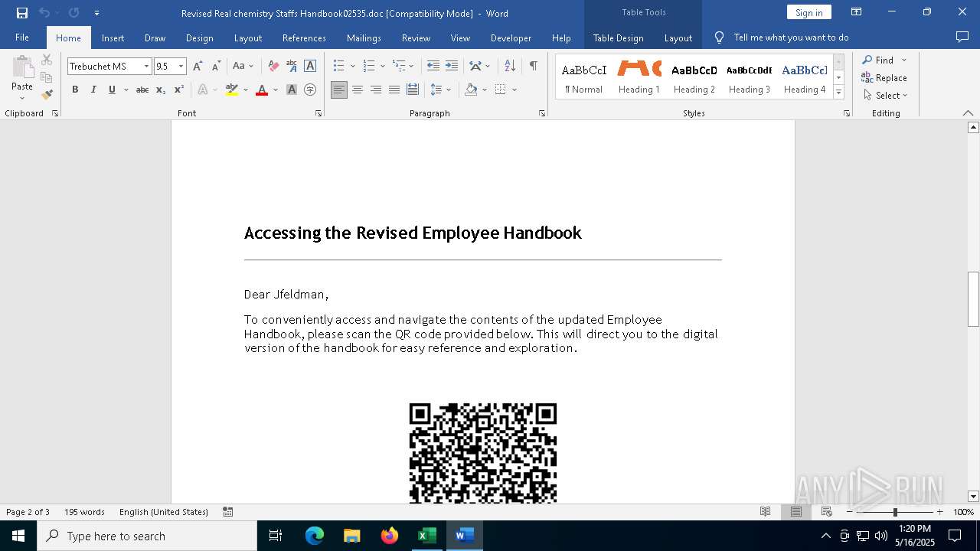The height and width of the screenshot is (551, 980).
Task: Click the Format Painter brush icon
Action: pos(47,95)
